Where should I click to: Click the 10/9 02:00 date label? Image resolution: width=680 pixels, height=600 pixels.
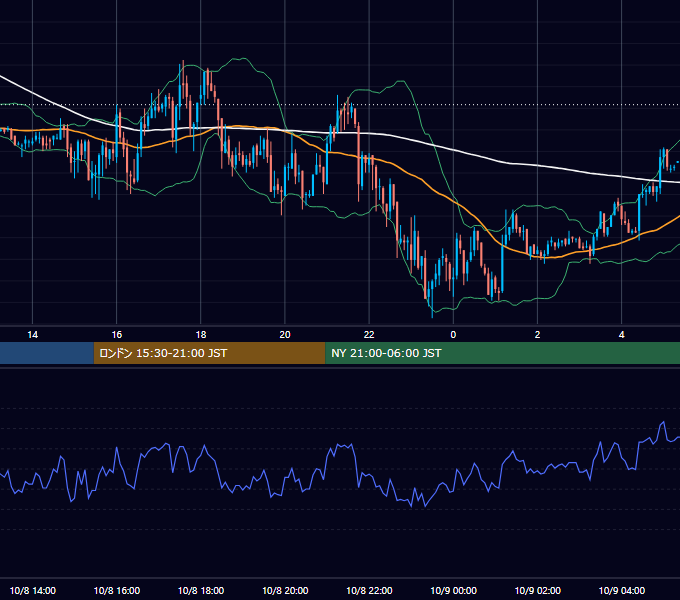[x=537, y=590]
